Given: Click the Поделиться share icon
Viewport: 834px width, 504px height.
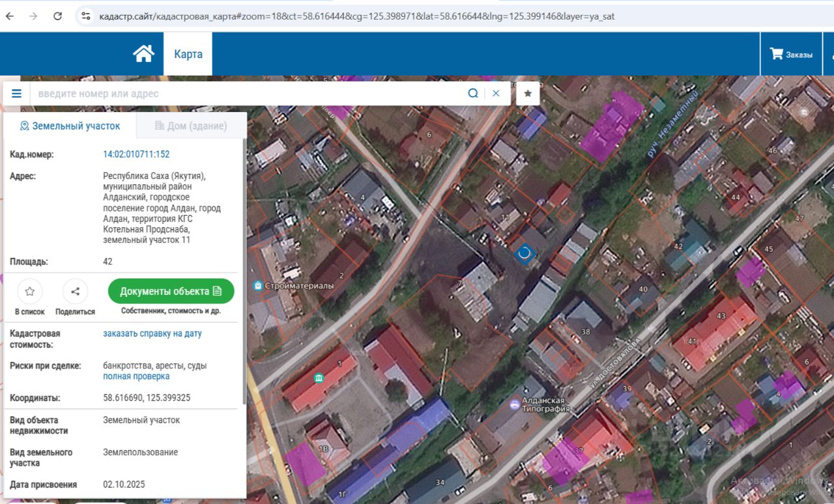Looking at the screenshot, I should (75, 292).
